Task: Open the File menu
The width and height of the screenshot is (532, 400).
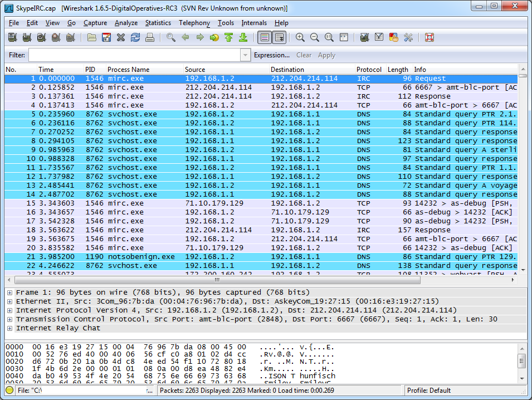Action: click(14, 23)
